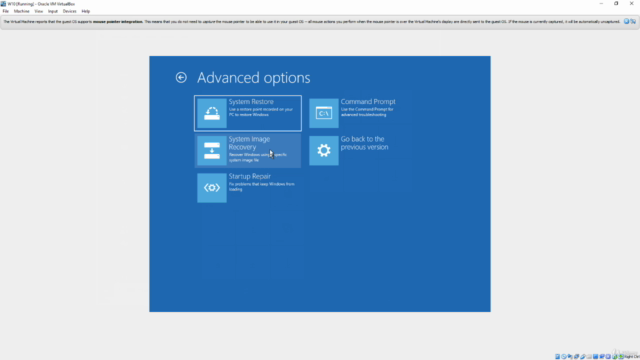
Task: Restore down the VirtualBox window
Action: [616, 3]
